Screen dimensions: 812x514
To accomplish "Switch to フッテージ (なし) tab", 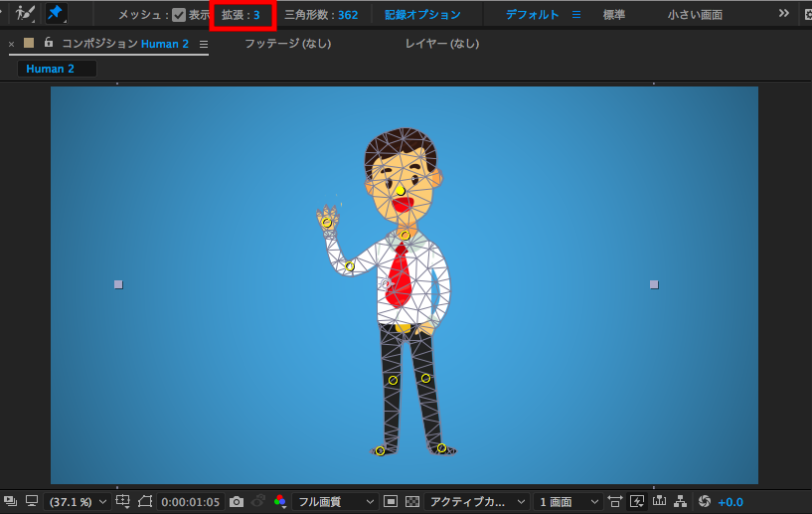I will click(x=287, y=44).
